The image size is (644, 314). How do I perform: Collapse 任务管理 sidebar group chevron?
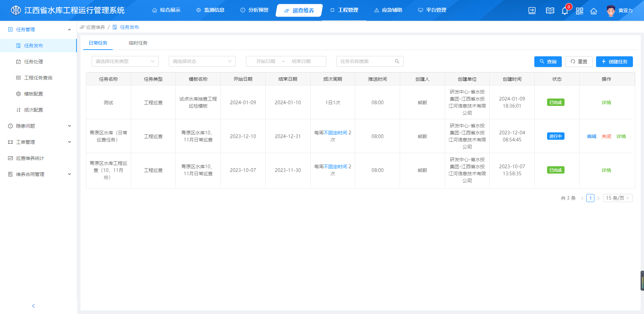coord(69,29)
